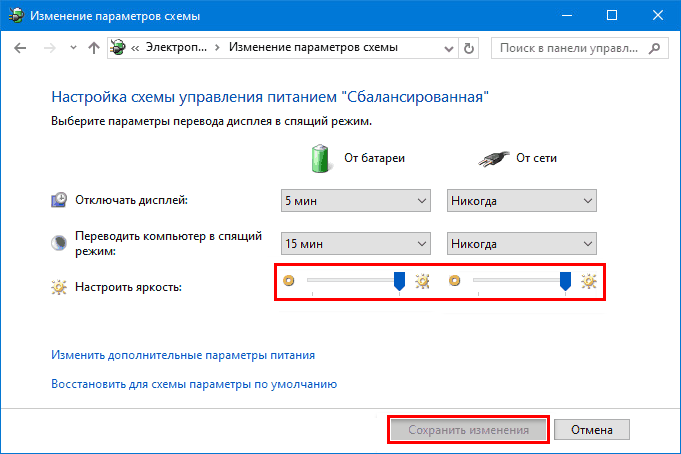Viewport: 681px width, 454px height.
Task: Click the low brightness icon for battery
Action: 289,281
